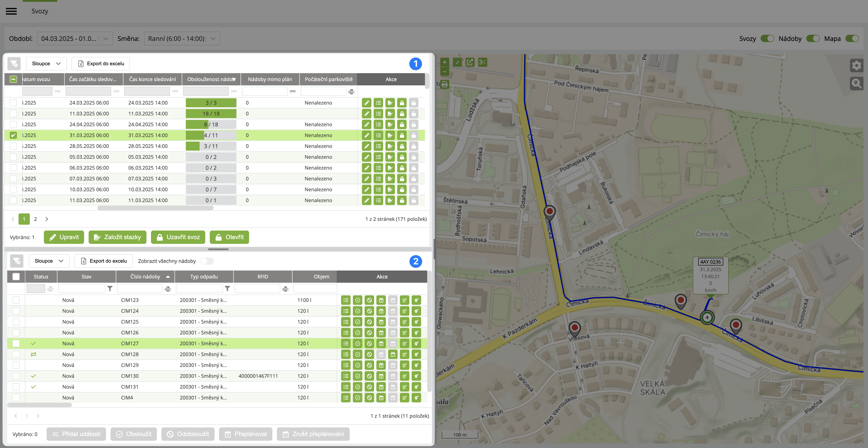Screen dimensions: 868x448
Task: Sort by Číslo nádoby column header
Action: [145, 277]
